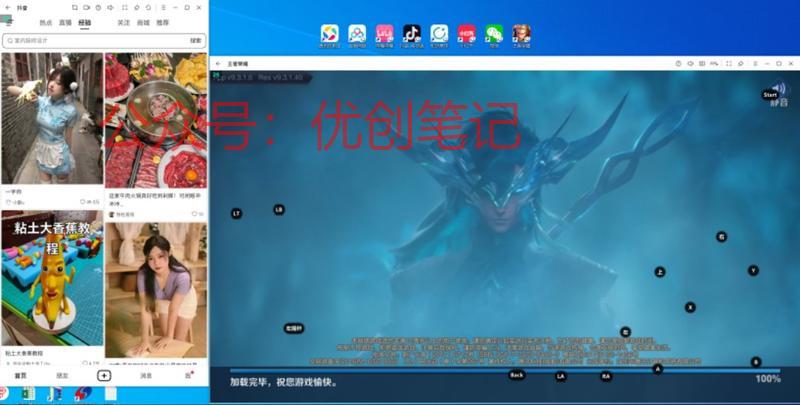Open hamburger menu in Douyin title bar

163,8
